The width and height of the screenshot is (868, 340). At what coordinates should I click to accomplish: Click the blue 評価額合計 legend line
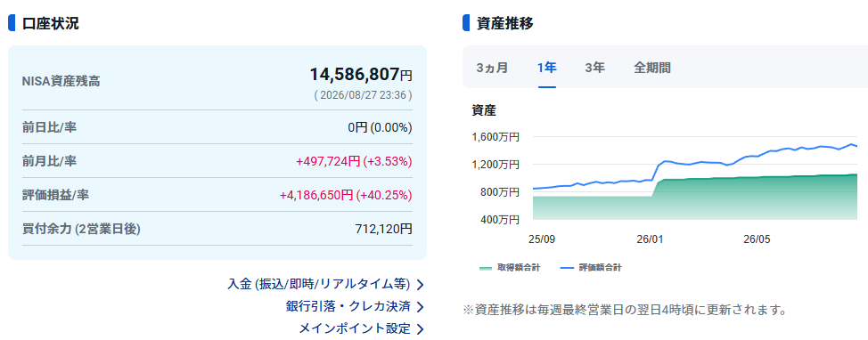pyautogui.click(x=568, y=268)
